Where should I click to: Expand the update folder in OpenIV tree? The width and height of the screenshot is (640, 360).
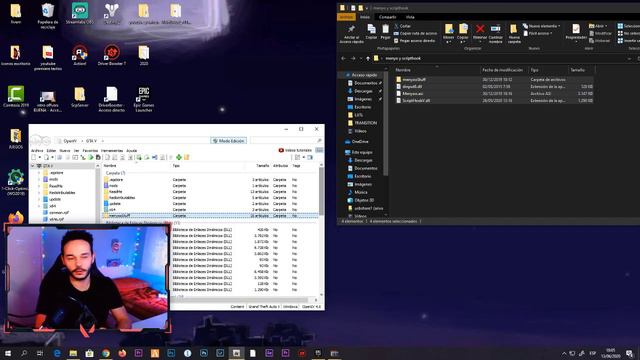point(40,199)
